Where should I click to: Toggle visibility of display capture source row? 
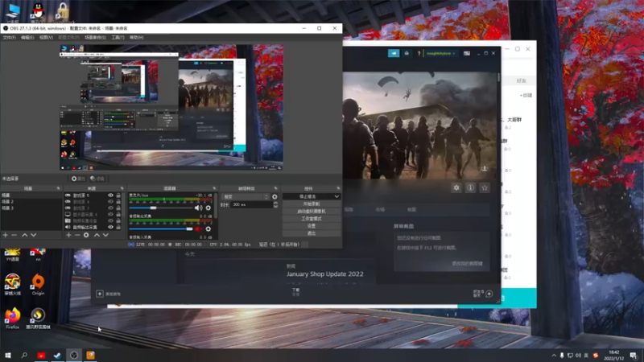pos(110,214)
